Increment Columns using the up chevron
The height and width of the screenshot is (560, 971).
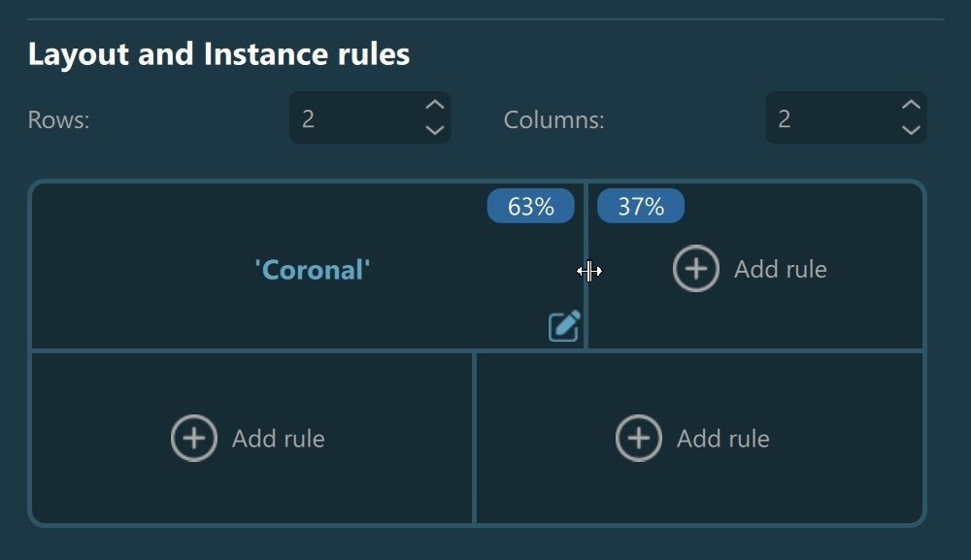pos(911,105)
